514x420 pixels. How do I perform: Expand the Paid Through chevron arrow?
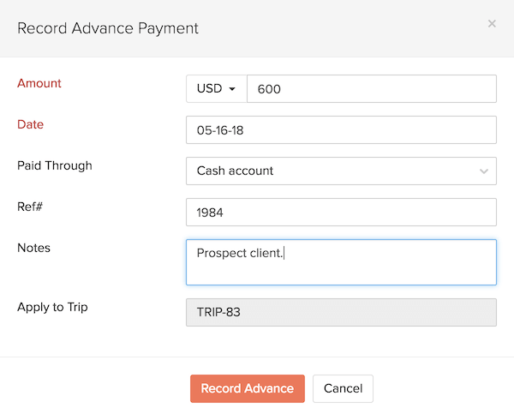point(484,171)
